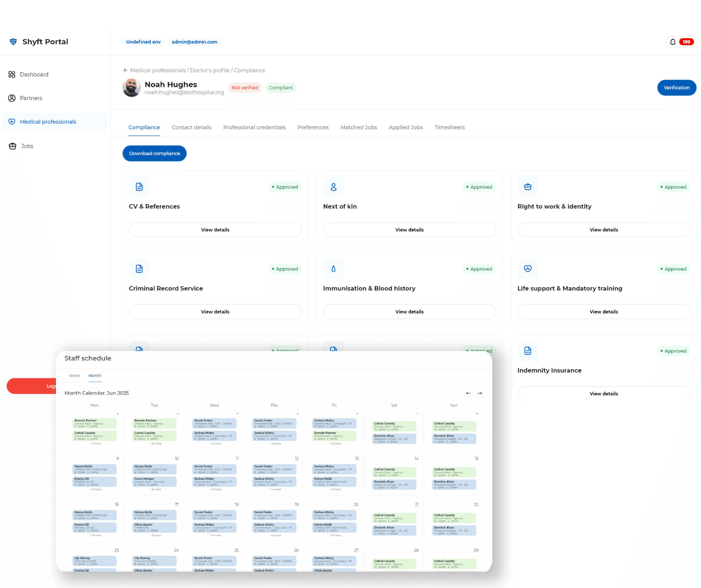The height and width of the screenshot is (588, 701).
Task: Open Jobs in the sidebar
Action: 27,146
